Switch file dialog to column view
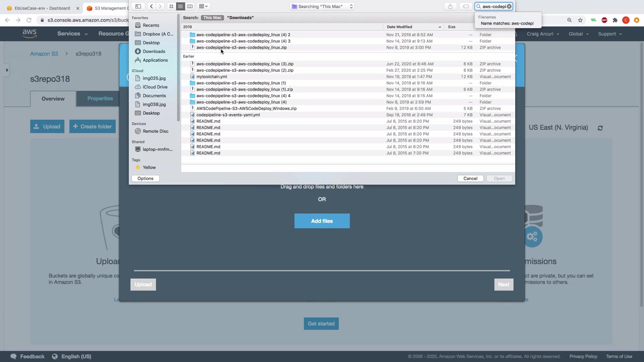The image size is (644, 362). click(190, 7)
